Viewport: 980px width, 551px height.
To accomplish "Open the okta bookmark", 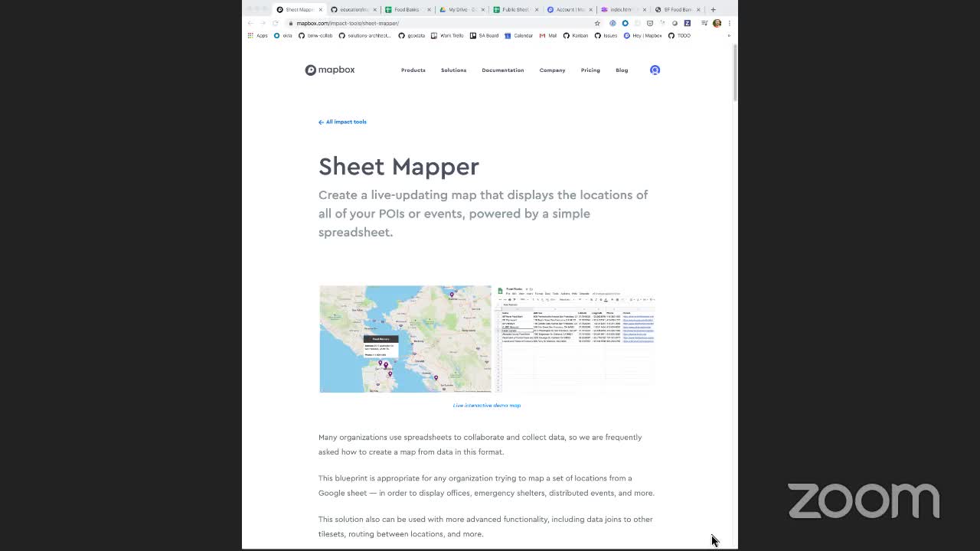I will click(x=283, y=35).
